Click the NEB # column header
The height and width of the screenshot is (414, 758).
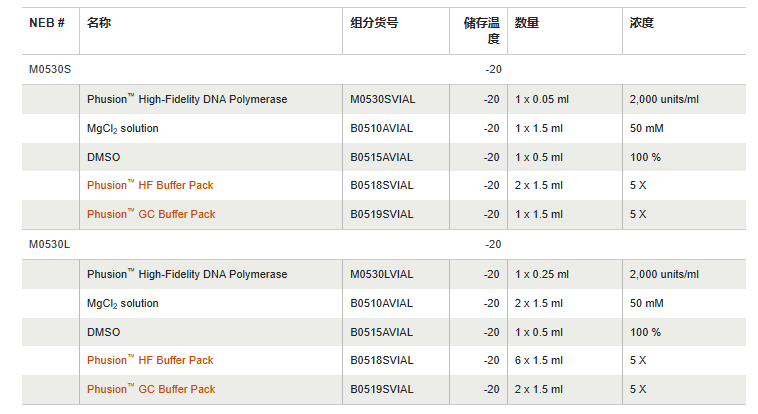pyautogui.click(x=47, y=23)
